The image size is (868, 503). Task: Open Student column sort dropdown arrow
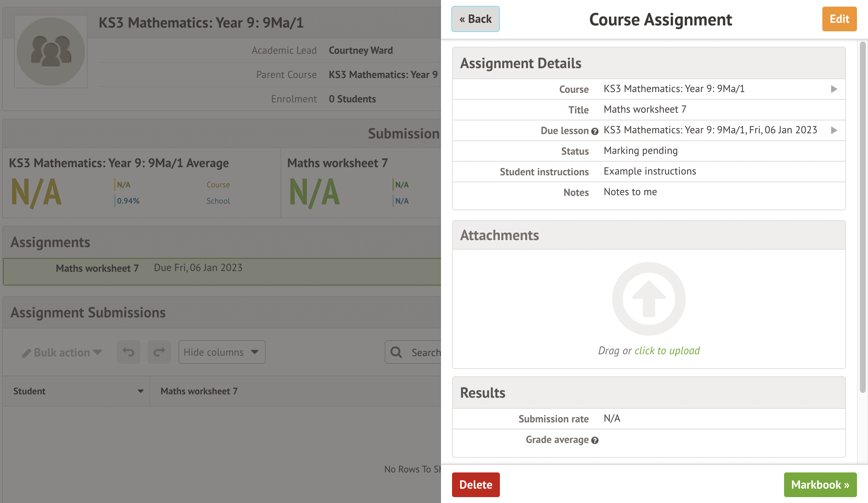tap(140, 391)
